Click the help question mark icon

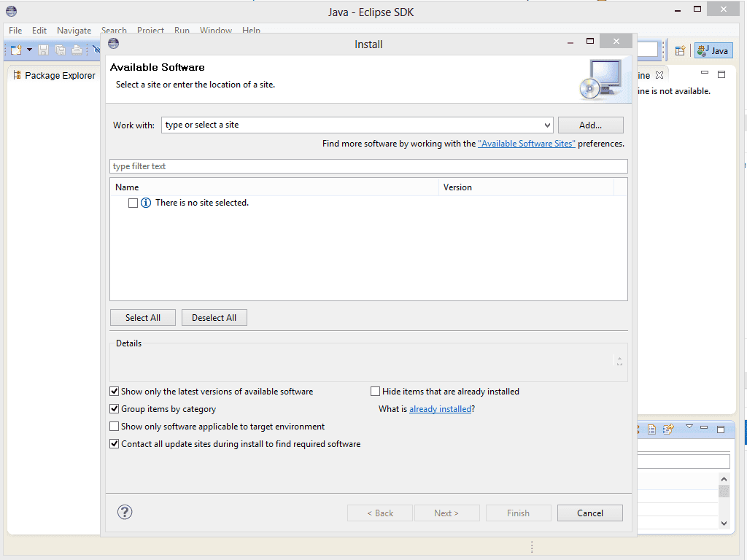click(x=125, y=513)
